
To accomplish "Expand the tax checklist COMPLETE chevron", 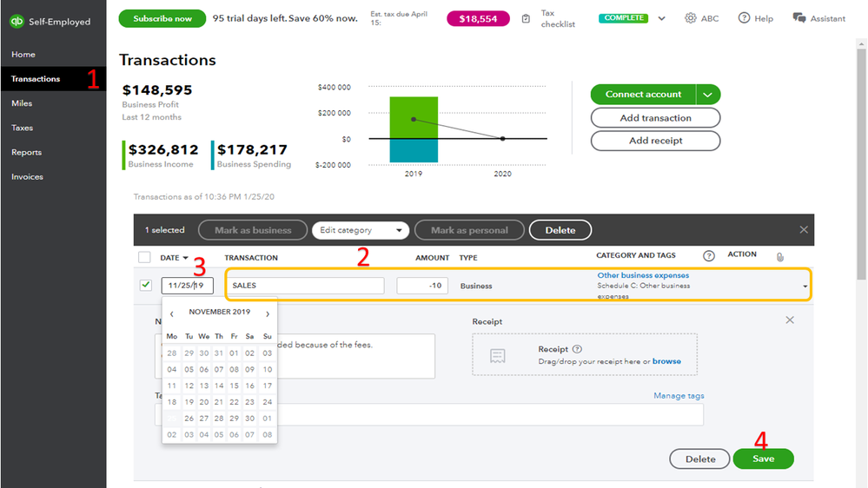I will [x=661, y=18].
